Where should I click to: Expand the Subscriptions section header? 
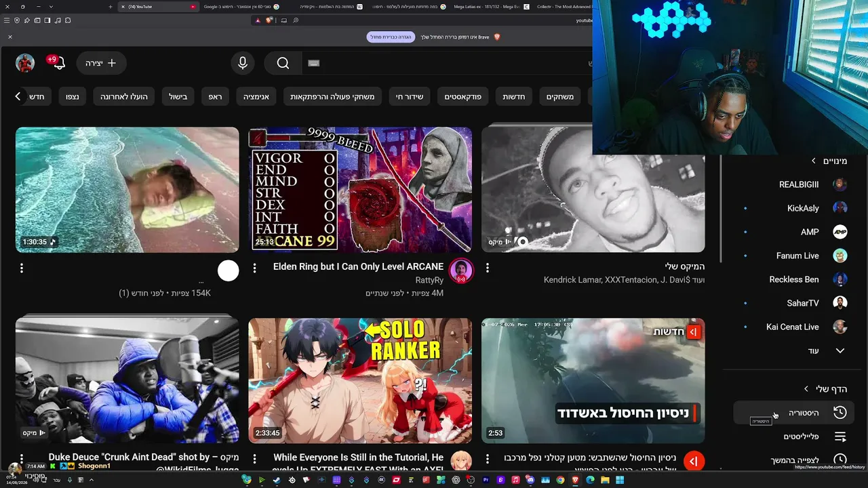click(829, 161)
